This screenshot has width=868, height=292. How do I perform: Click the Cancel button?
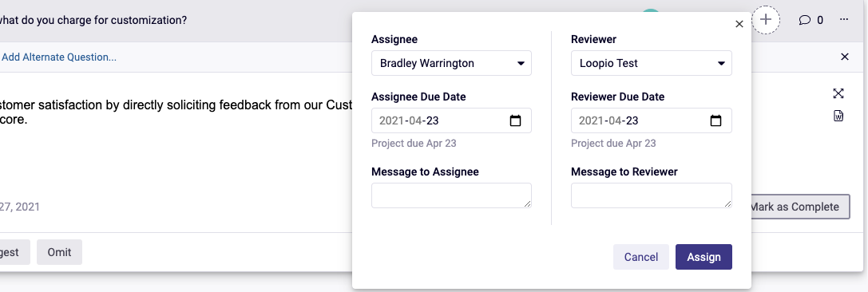click(x=641, y=257)
